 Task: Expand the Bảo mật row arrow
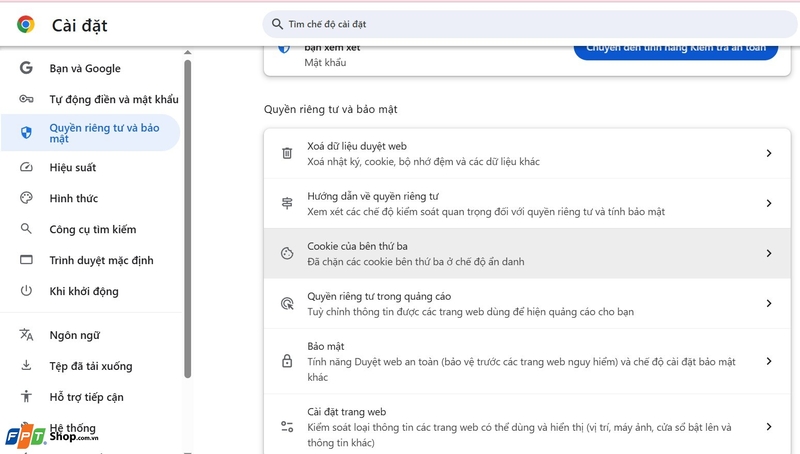768,361
